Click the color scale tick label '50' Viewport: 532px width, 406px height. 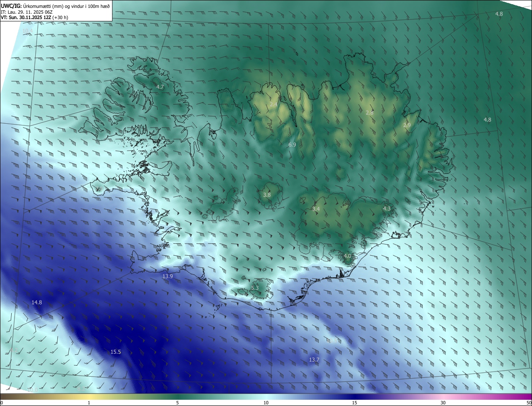pyautogui.click(x=529, y=403)
